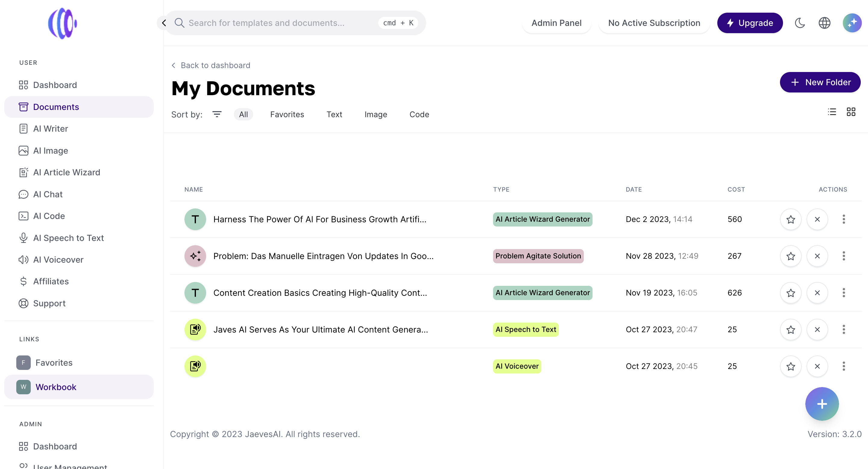Open AI Speech to Text in the sidebar
Viewport: 868px width, 469px height.
(79, 238)
